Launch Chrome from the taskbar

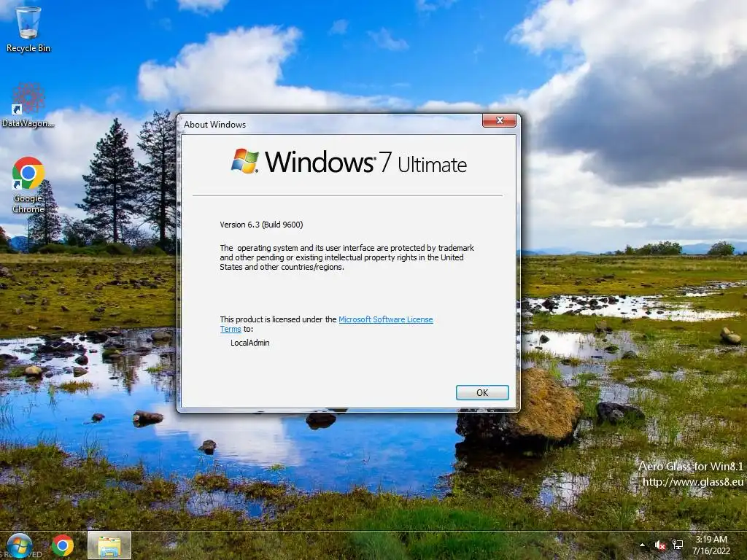pyautogui.click(x=63, y=545)
